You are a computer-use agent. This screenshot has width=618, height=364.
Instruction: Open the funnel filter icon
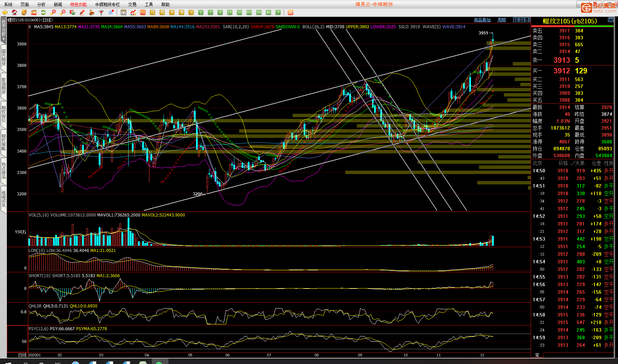click(101, 12)
